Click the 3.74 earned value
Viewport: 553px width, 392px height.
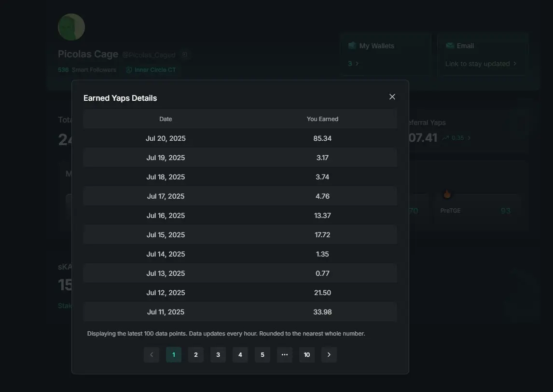[322, 177]
